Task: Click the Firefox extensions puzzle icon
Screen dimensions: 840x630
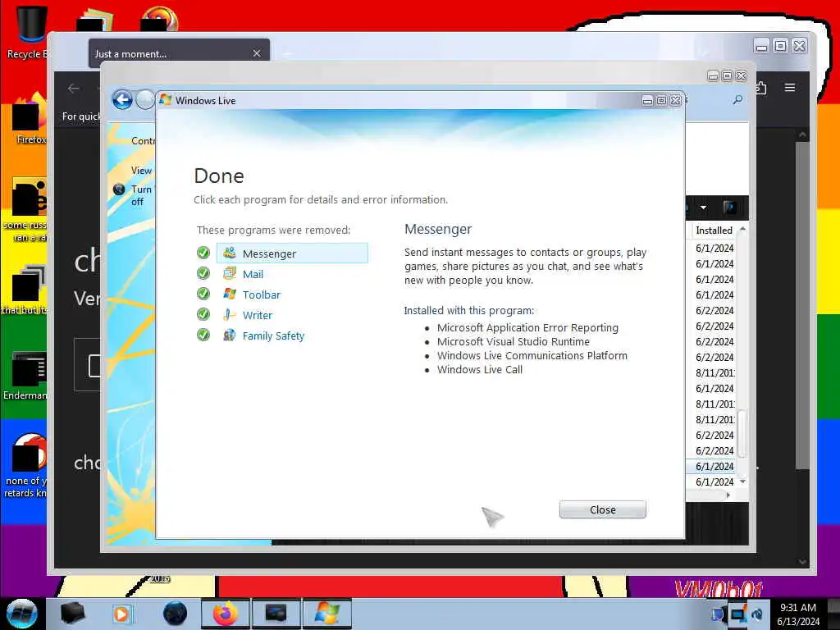Action: point(760,87)
